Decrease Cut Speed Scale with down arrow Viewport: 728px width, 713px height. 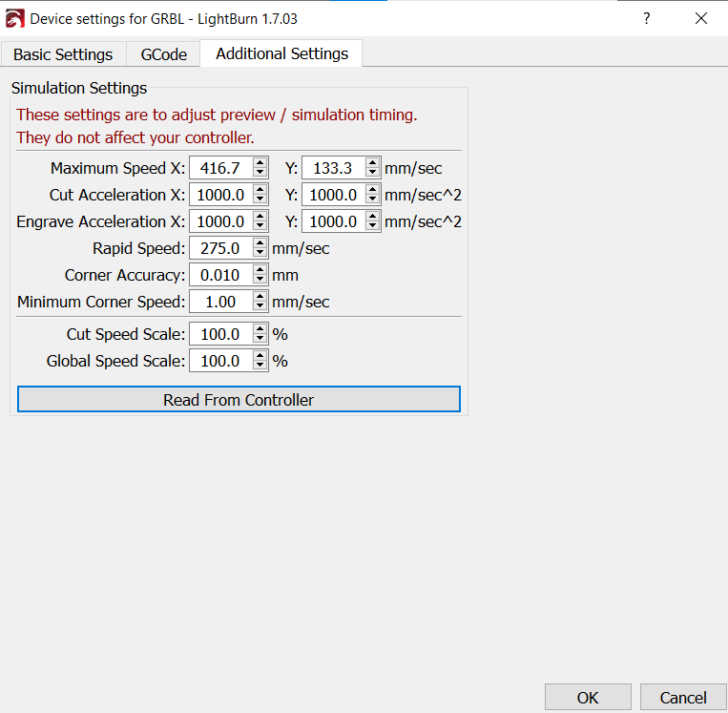click(260, 339)
